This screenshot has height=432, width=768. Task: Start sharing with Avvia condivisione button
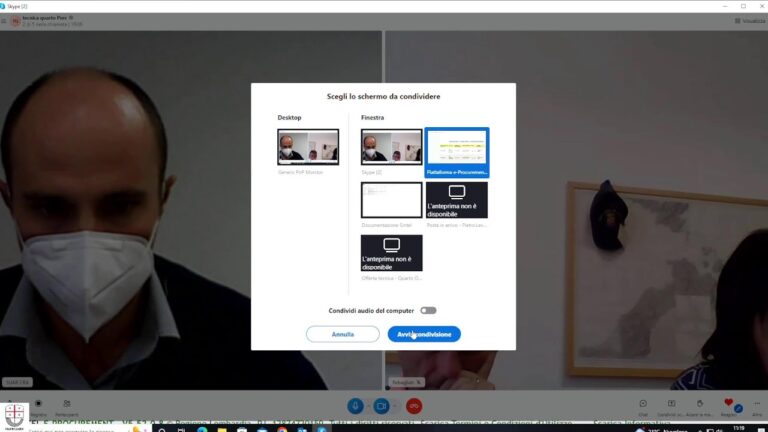(x=424, y=334)
